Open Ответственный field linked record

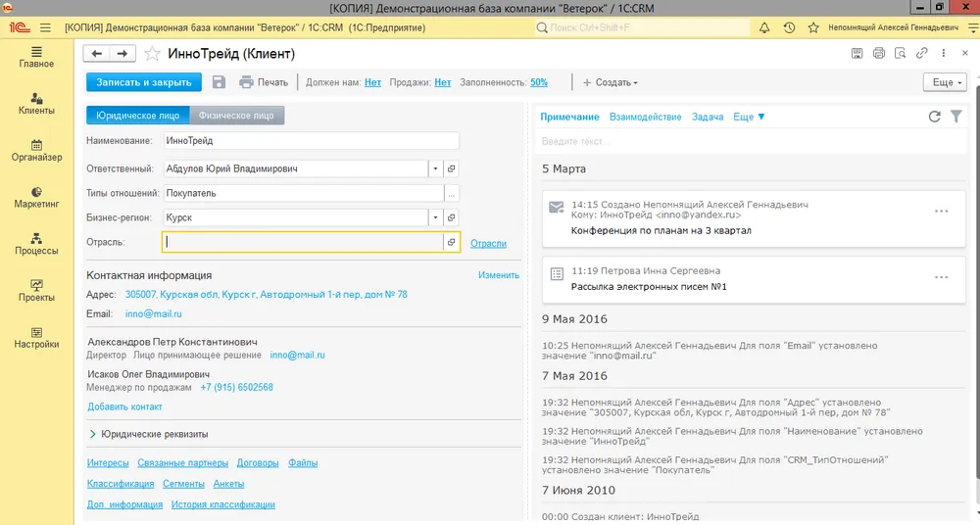pos(451,168)
